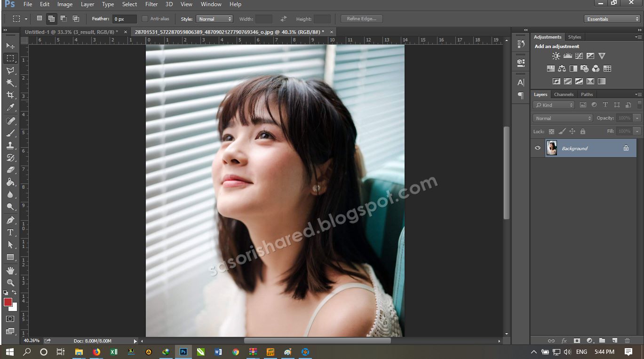Viewport: 644px width, 359px height.
Task: Toggle Subtract from selection mode
Action: pyautogui.click(x=64, y=19)
